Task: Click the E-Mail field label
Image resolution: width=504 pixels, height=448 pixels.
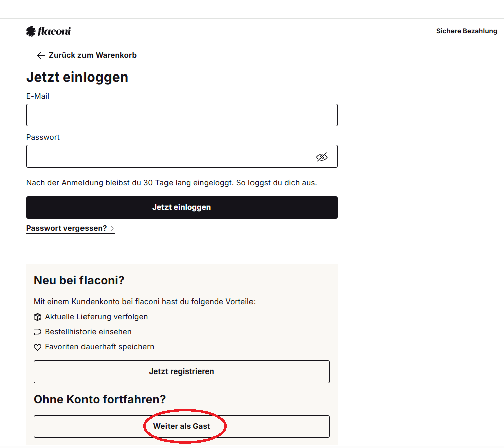Action: click(38, 96)
